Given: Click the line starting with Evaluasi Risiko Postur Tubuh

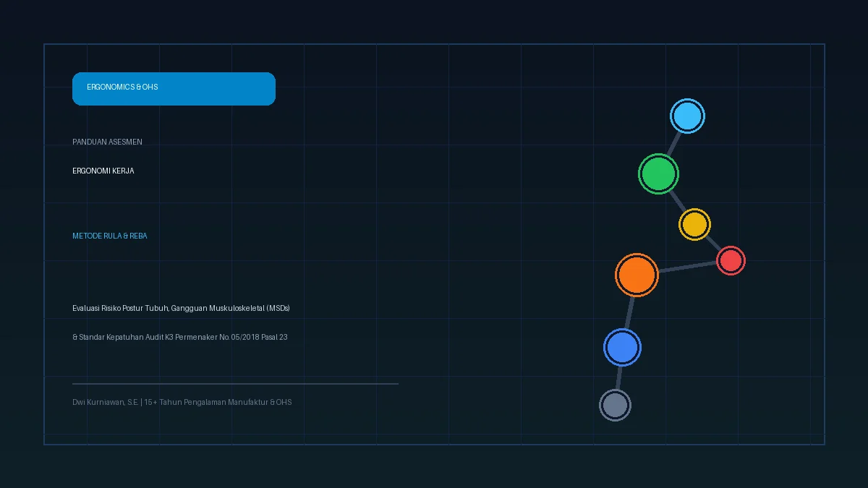Looking at the screenshot, I should point(181,309).
